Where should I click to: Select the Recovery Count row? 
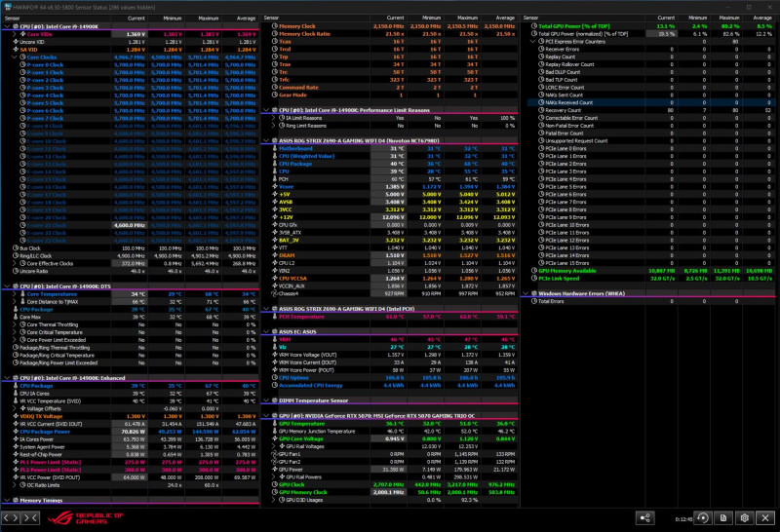[x=651, y=110]
